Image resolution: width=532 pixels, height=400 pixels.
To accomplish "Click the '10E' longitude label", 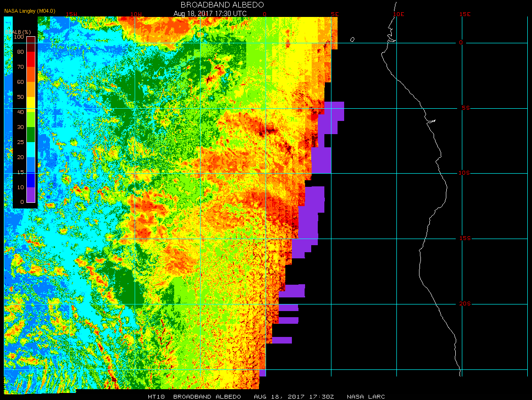I will point(399,14).
